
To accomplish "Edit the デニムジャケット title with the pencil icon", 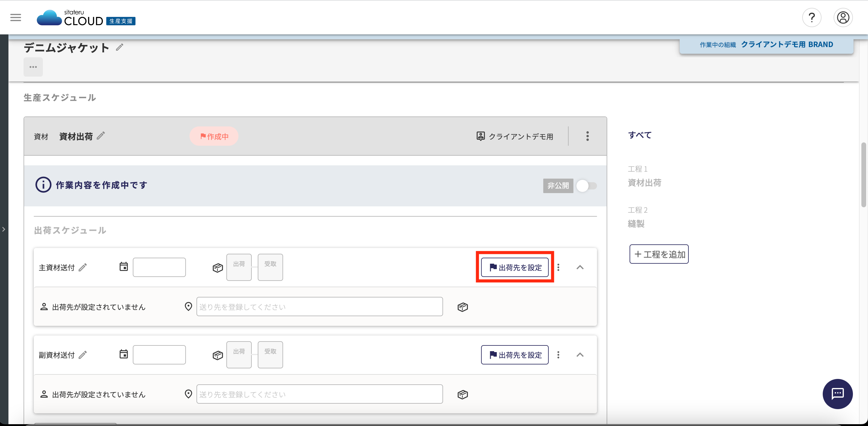I will click(x=120, y=47).
